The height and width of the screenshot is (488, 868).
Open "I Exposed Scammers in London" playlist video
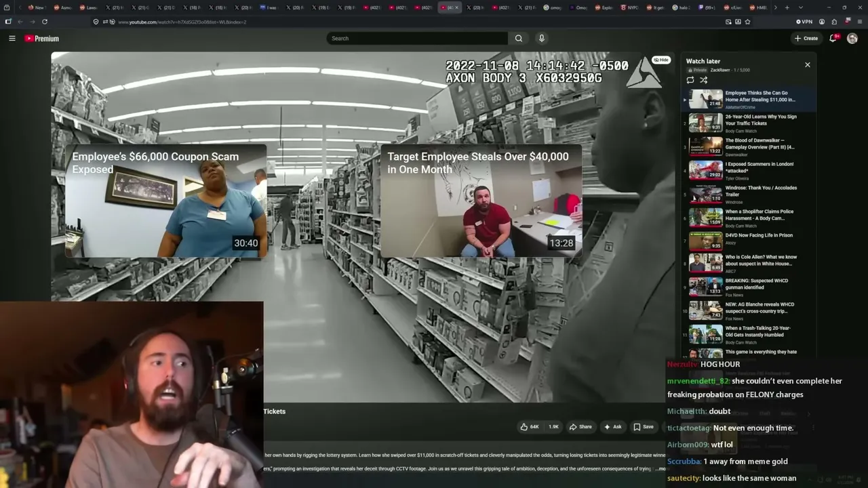point(749,170)
